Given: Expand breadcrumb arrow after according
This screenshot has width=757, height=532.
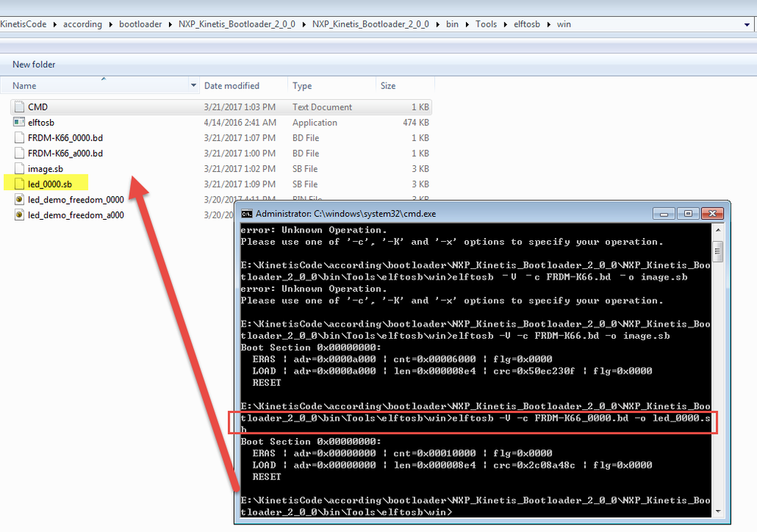Looking at the screenshot, I should click(x=111, y=24).
